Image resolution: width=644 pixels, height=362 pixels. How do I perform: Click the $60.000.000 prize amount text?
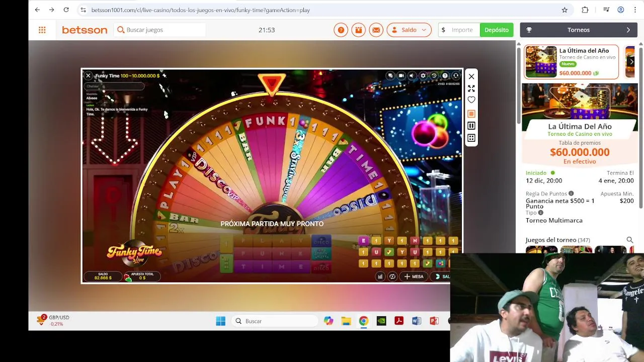(x=580, y=152)
